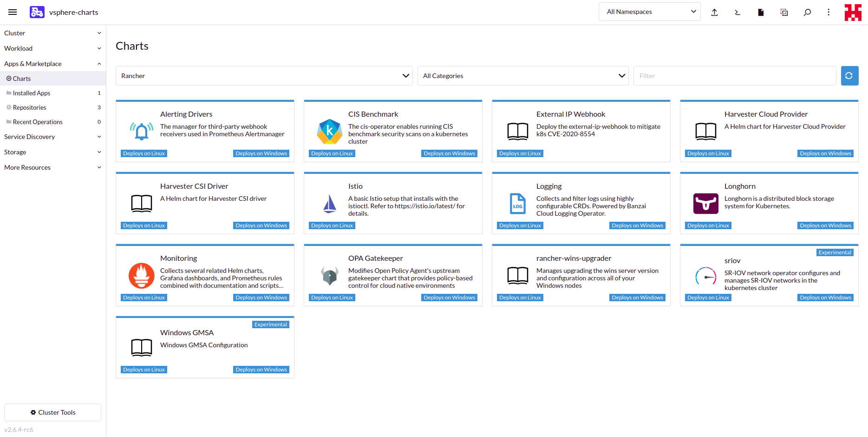Open Repositories in sidebar

[x=53, y=107]
